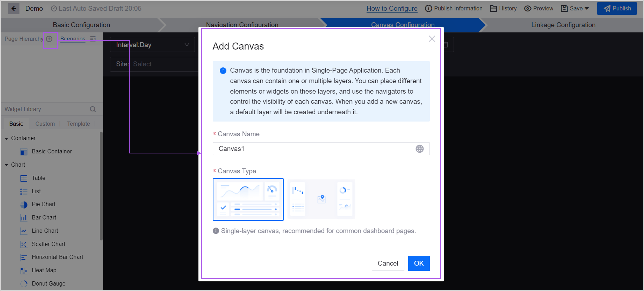Click the Publish Information info icon
This screenshot has width=644, height=291.
[428, 8]
